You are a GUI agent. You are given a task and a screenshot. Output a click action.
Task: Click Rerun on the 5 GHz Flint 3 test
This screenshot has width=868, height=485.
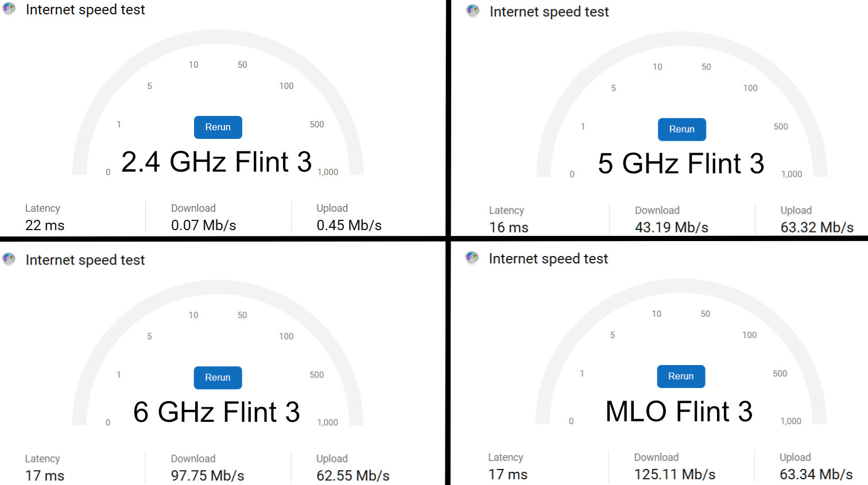click(681, 130)
